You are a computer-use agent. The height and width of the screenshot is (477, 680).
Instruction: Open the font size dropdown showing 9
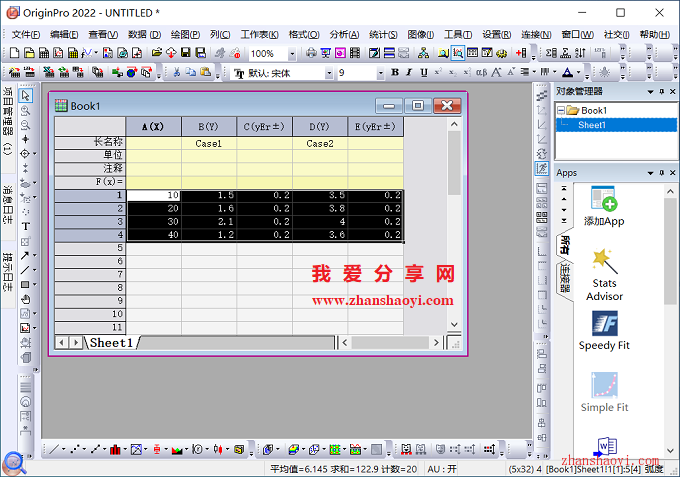click(380, 73)
